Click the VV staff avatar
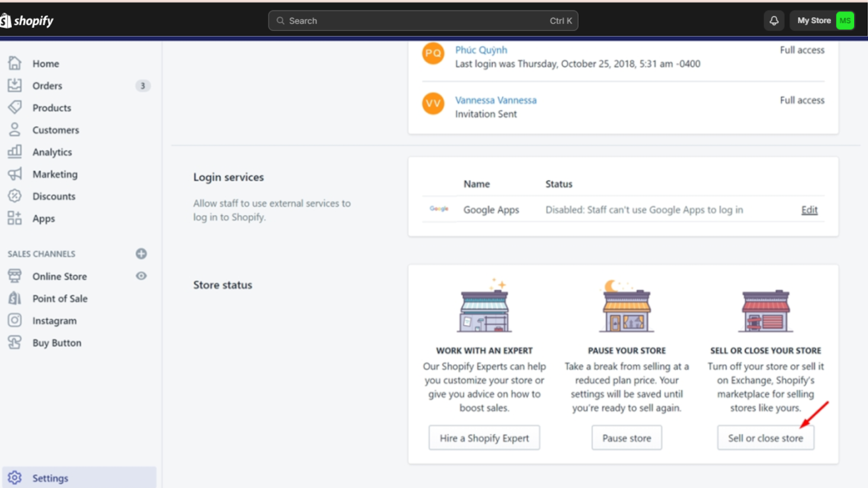The width and height of the screenshot is (868, 488). pyautogui.click(x=433, y=103)
